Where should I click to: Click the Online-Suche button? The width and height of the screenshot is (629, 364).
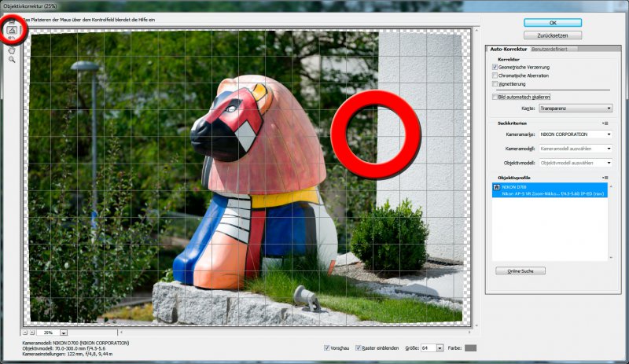(x=520, y=271)
